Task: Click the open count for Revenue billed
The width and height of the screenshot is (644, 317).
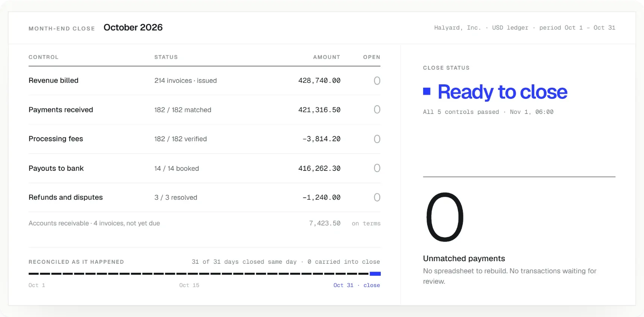Action: [x=377, y=81]
